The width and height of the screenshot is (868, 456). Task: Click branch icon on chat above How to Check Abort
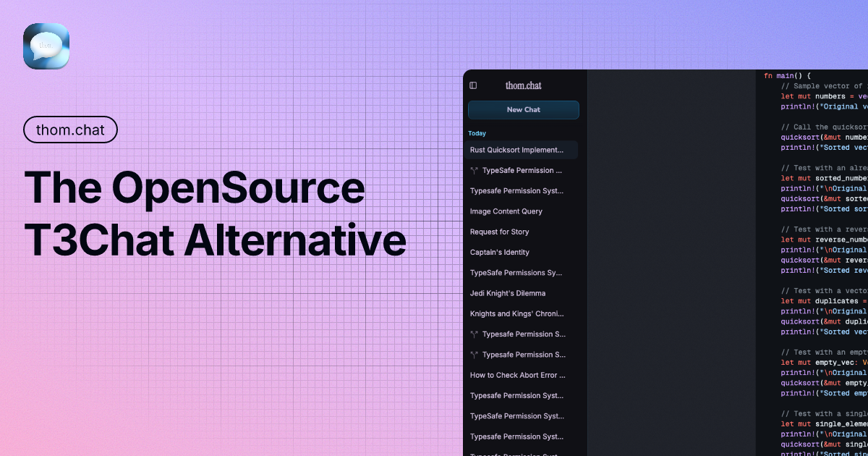475,355
